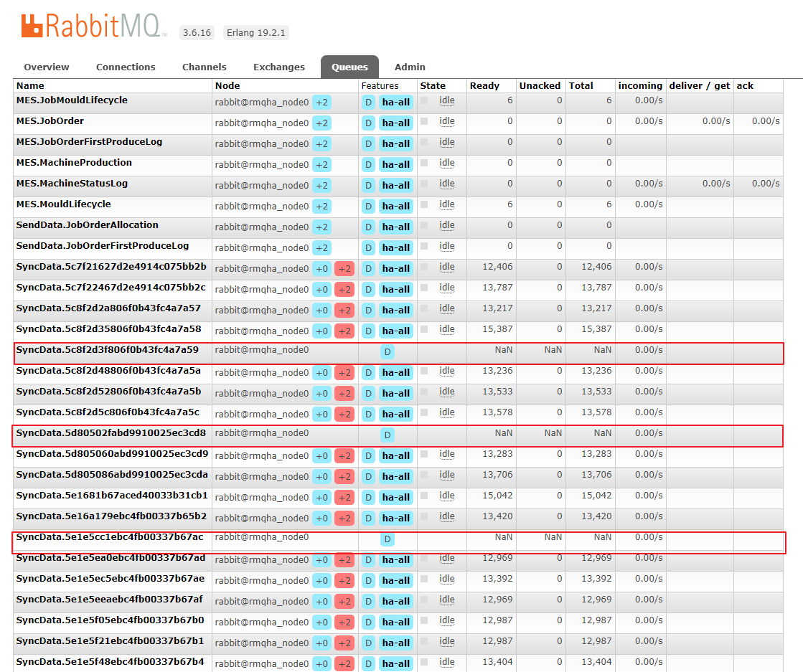Click D durable badge for MES.JobMouldLifecycle
The width and height of the screenshot is (803, 672).
368,103
